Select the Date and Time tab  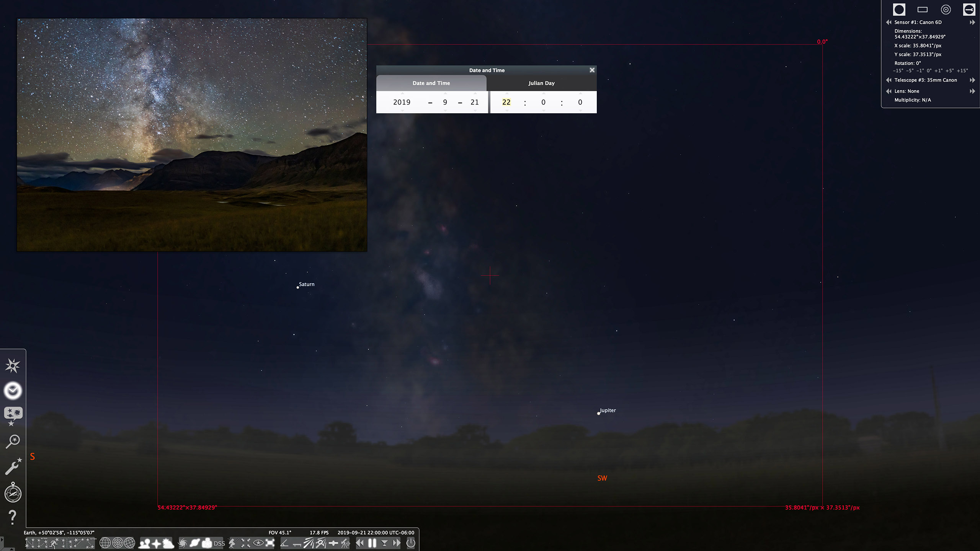click(431, 83)
